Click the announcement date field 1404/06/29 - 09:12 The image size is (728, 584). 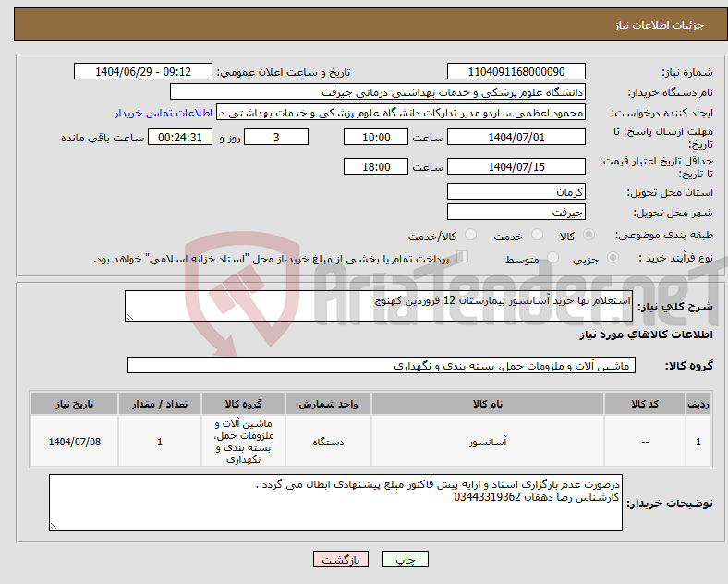pos(143,71)
